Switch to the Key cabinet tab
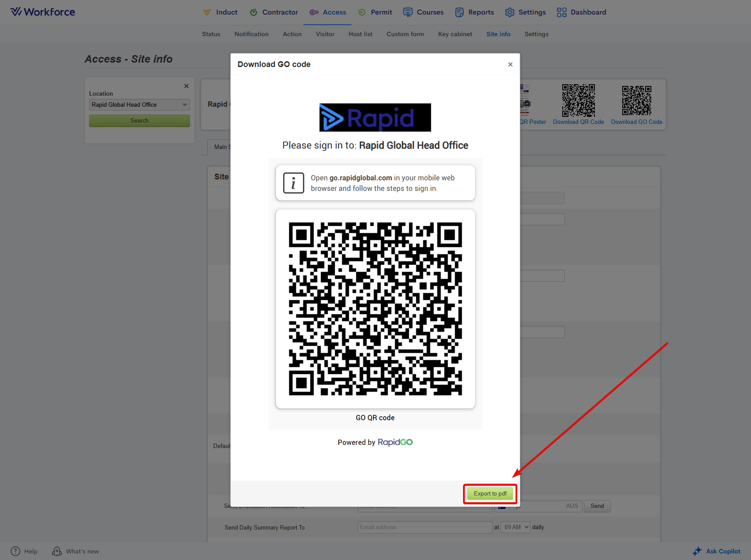 pyautogui.click(x=455, y=34)
